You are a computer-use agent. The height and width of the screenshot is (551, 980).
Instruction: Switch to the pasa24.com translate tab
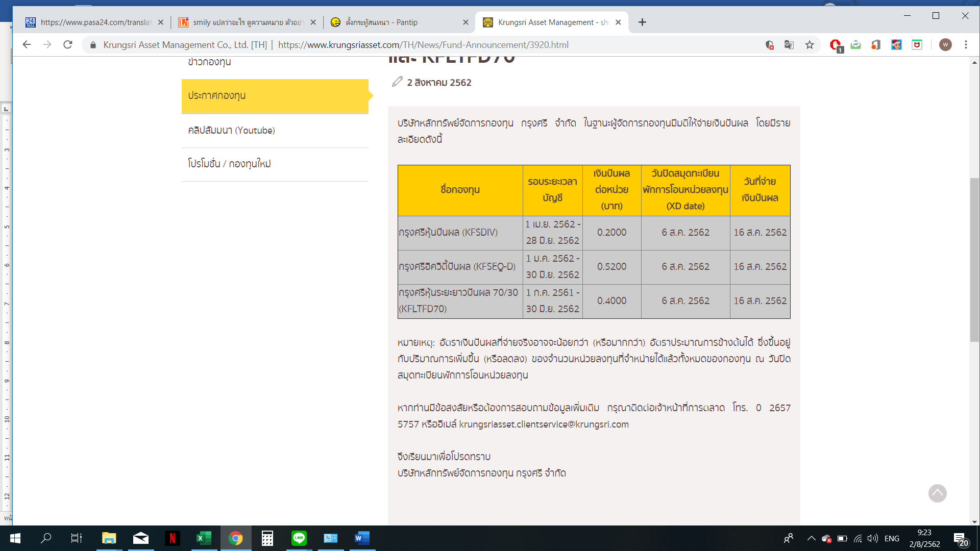pos(94,22)
